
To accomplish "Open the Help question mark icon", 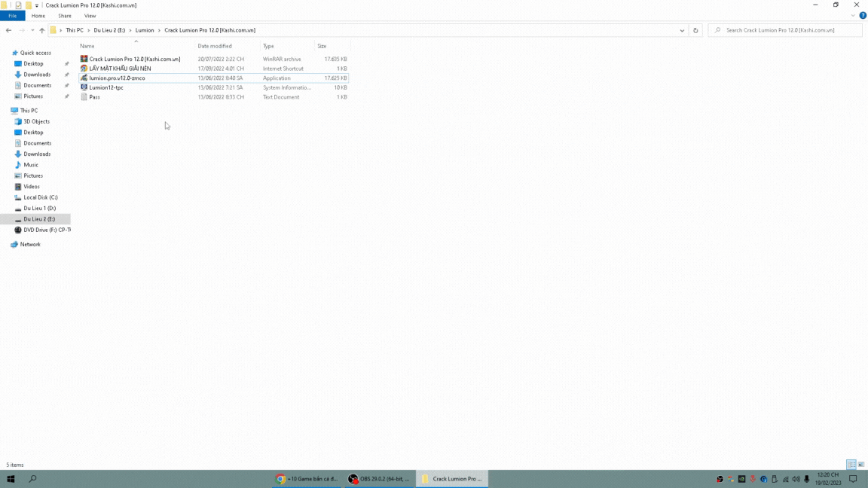I will pyautogui.click(x=863, y=16).
